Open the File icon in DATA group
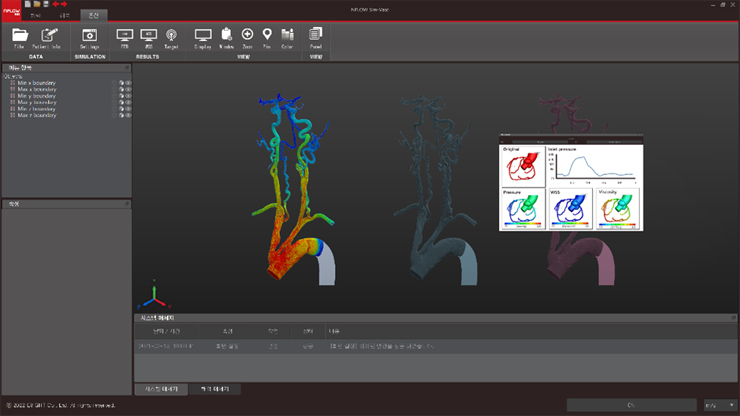740x416 pixels. pos(19,37)
